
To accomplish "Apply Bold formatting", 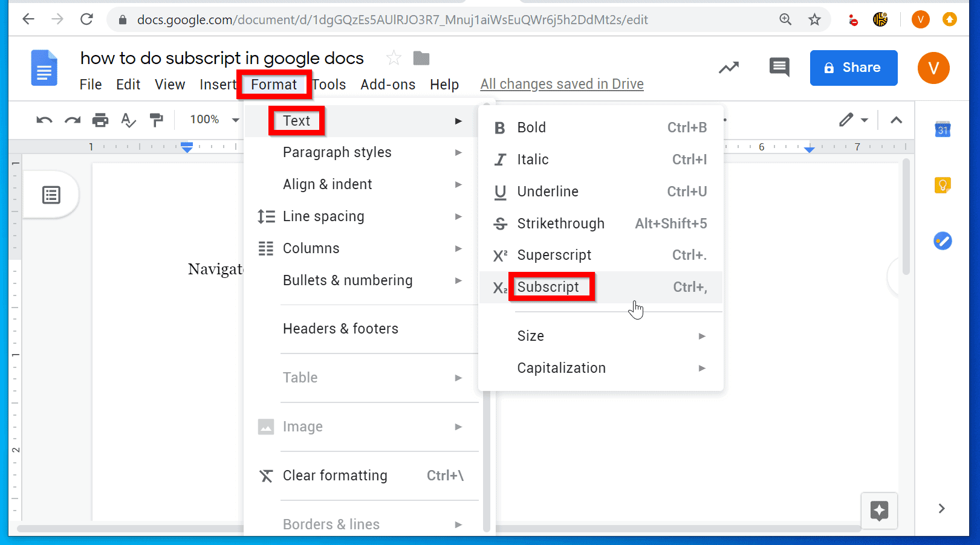I will (x=600, y=127).
